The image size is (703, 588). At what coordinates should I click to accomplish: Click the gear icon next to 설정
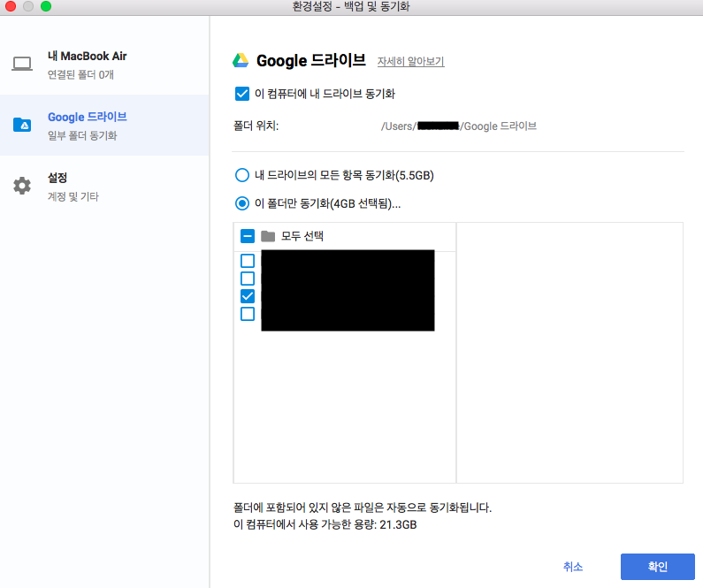point(22,186)
